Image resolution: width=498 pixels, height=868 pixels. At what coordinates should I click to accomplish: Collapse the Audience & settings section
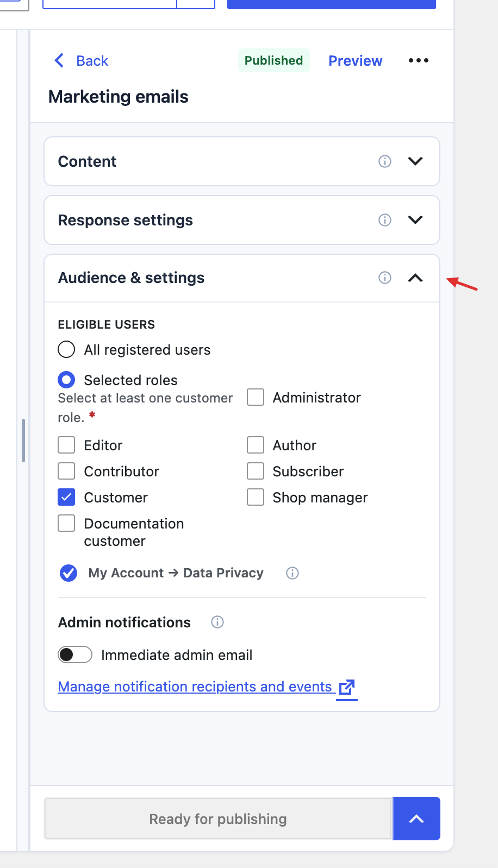415,278
